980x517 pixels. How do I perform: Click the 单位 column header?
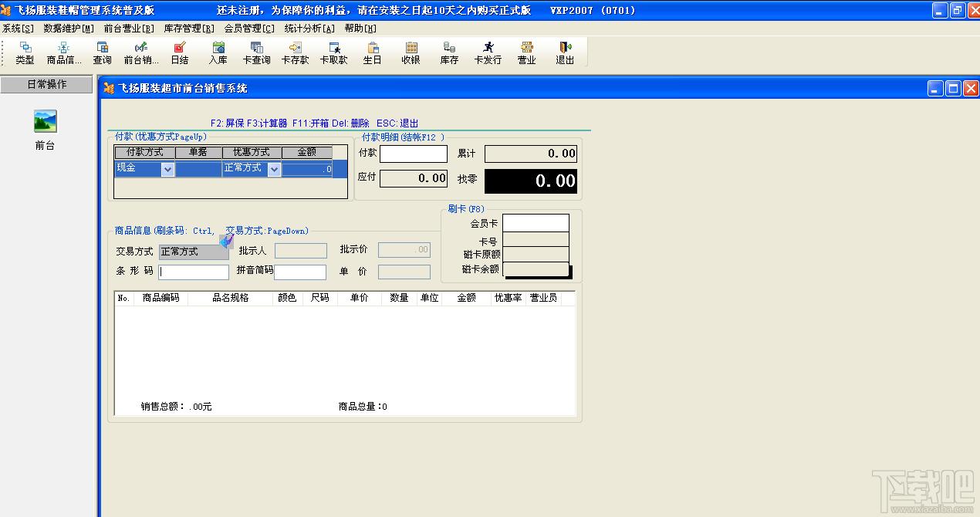point(429,298)
